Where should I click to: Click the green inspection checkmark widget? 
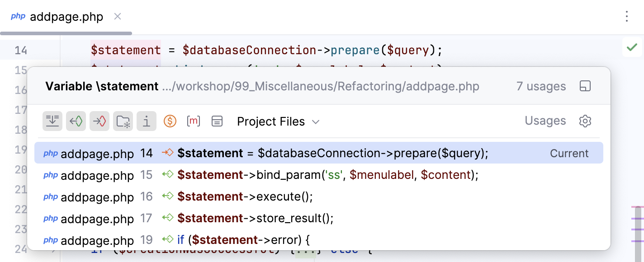[632, 47]
